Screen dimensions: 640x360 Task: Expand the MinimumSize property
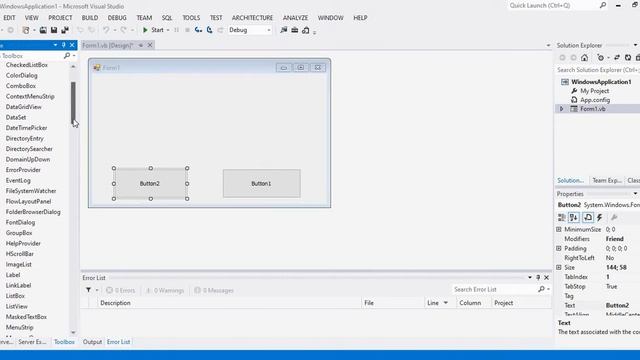point(559,229)
